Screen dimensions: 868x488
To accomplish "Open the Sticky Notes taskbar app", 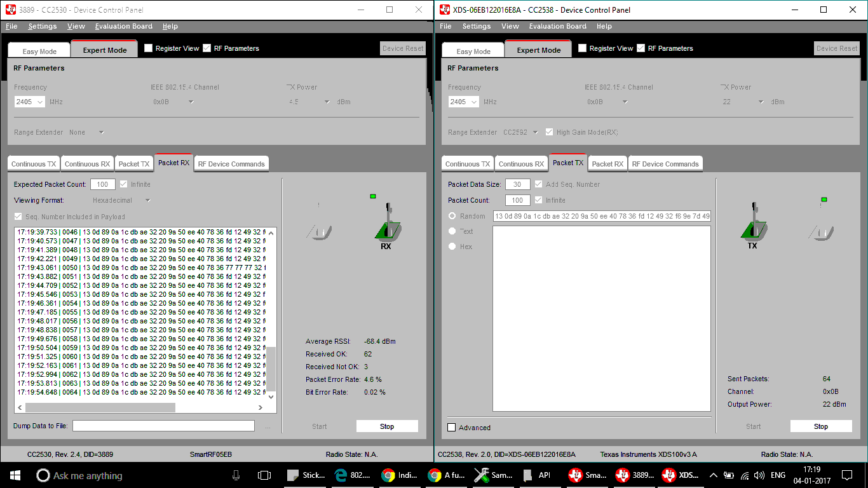I will tap(307, 475).
